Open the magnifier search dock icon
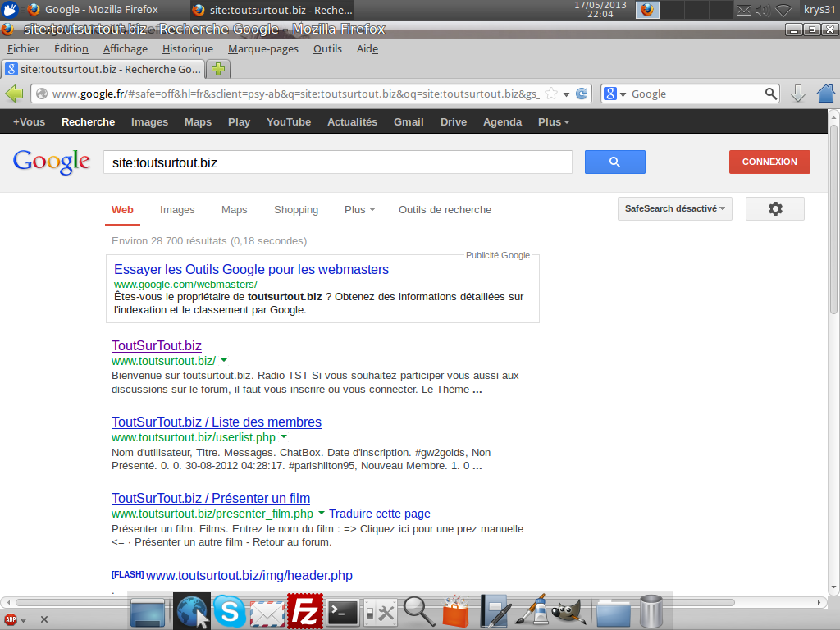This screenshot has width=840, height=630. (x=419, y=611)
